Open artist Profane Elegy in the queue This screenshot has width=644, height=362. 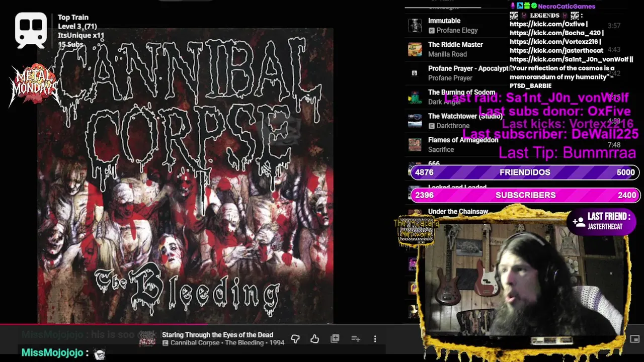coord(457,31)
